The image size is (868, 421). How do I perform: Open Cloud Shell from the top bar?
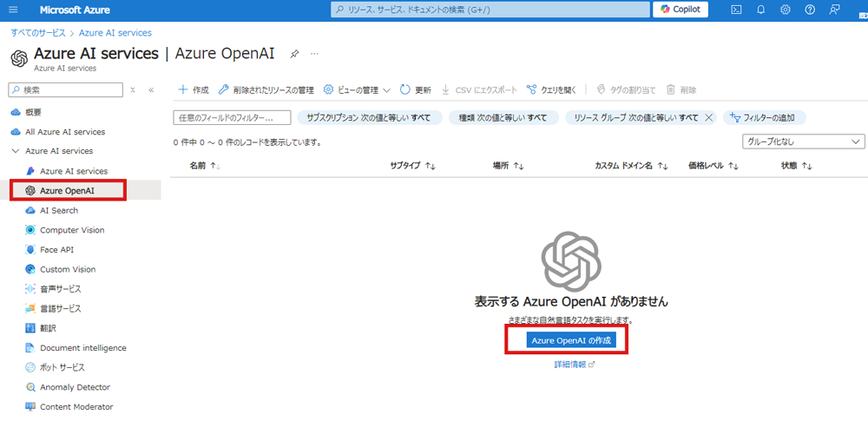tap(736, 10)
